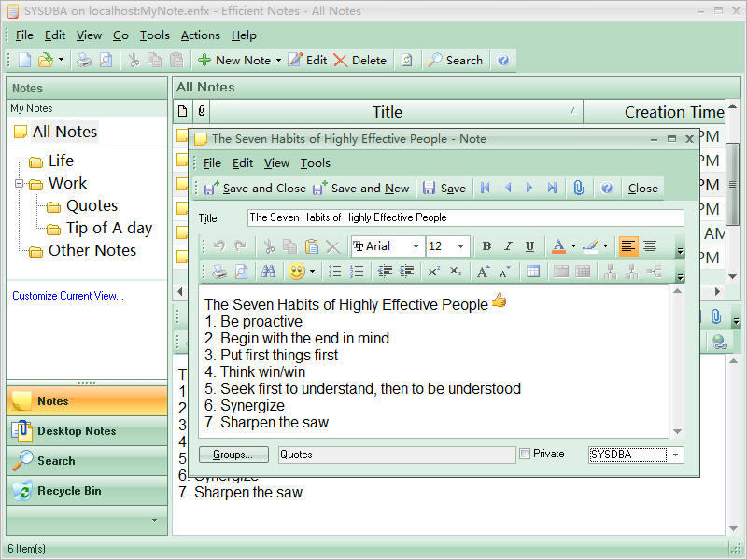Sort by the Creation Time column header

click(654, 112)
